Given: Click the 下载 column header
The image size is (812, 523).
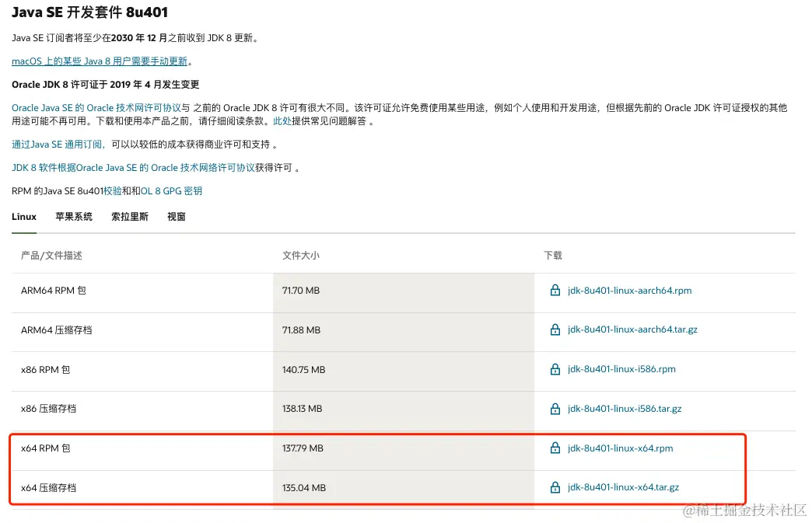Looking at the screenshot, I should [553, 256].
